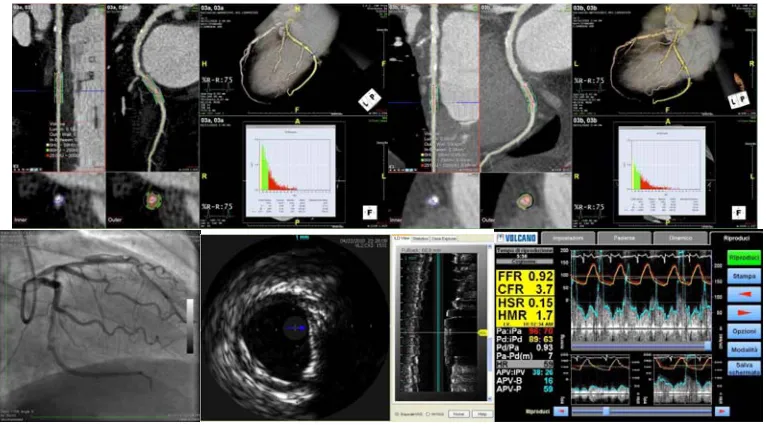Switch to the Paziente tab

(624, 238)
